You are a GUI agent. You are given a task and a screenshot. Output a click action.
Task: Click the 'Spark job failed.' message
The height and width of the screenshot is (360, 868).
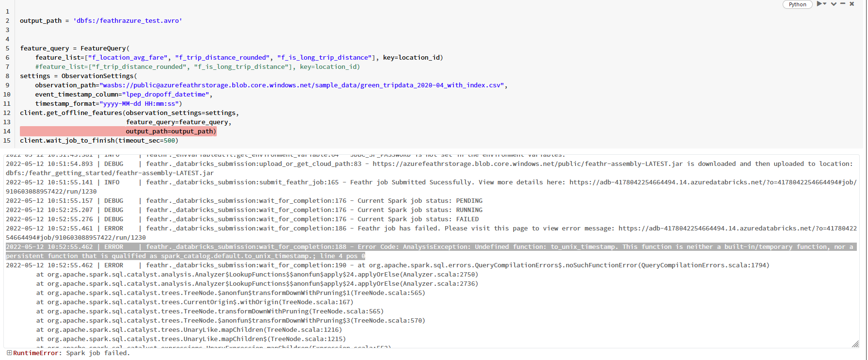(98, 353)
